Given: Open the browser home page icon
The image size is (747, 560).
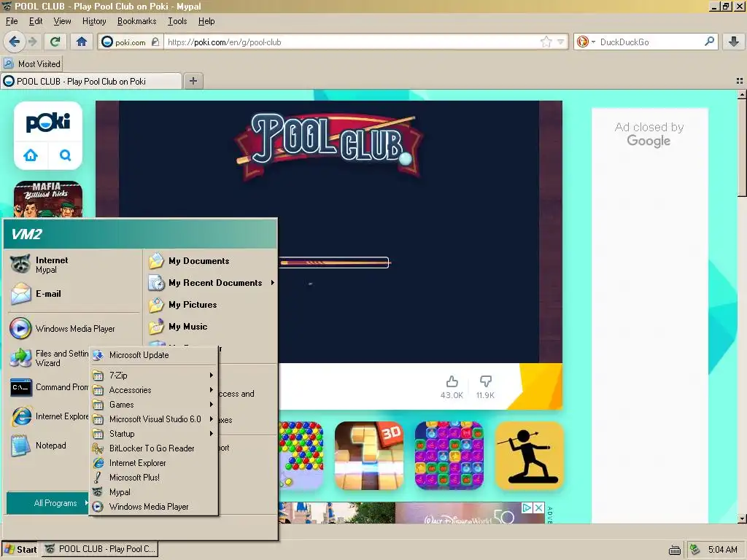Looking at the screenshot, I should pos(82,42).
